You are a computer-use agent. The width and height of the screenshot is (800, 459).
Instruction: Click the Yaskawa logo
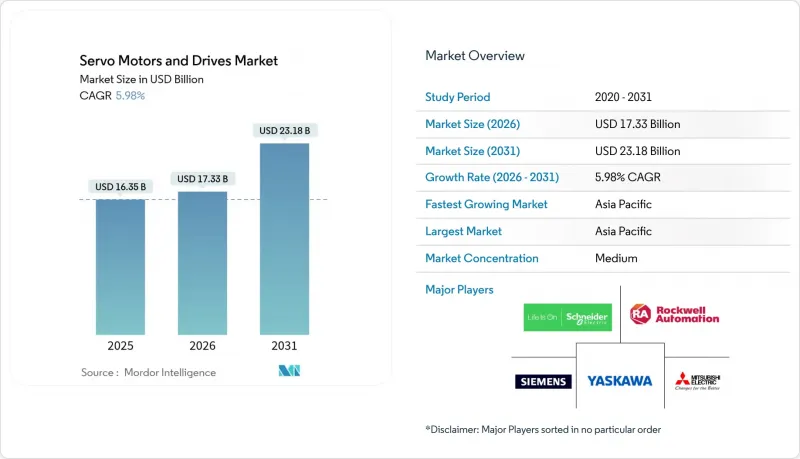[619, 381]
